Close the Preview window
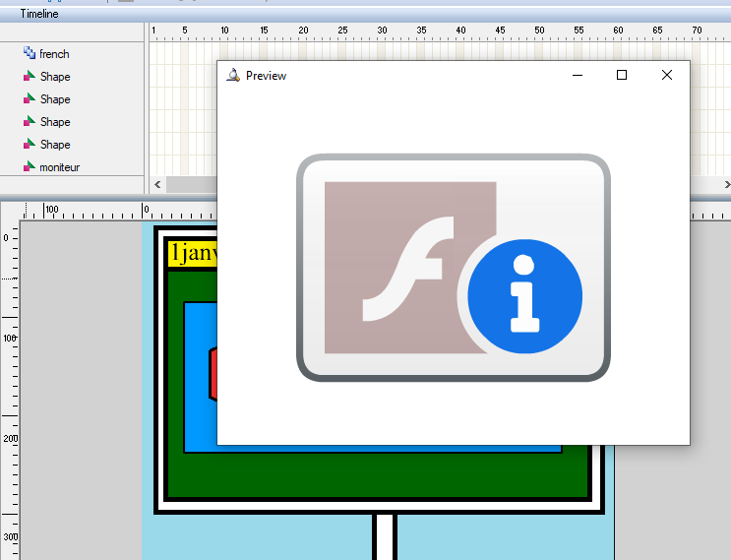The width and height of the screenshot is (731, 560). click(667, 75)
